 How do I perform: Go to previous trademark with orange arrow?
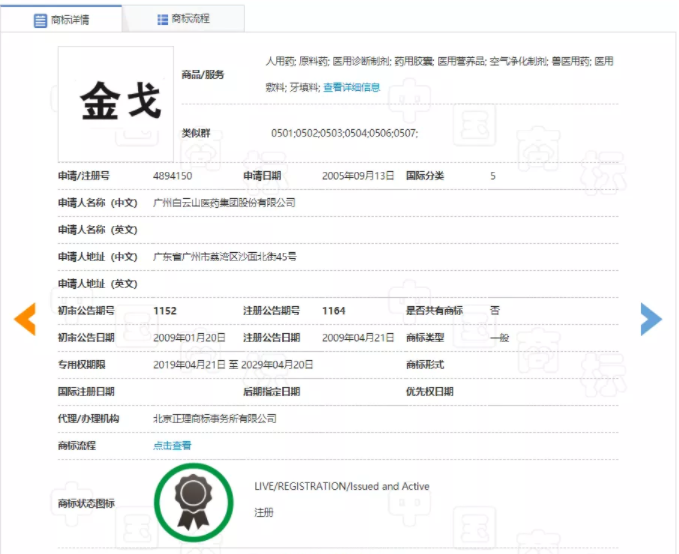(x=25, y=319)
